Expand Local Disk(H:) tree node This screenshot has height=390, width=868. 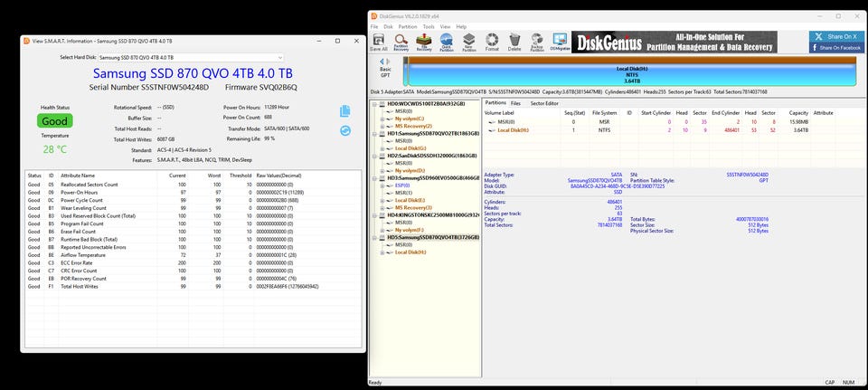pos(382,252)
